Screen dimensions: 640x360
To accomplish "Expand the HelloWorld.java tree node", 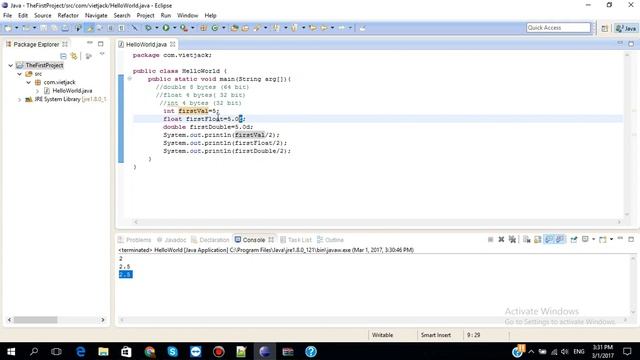I will tap(37, 91).
